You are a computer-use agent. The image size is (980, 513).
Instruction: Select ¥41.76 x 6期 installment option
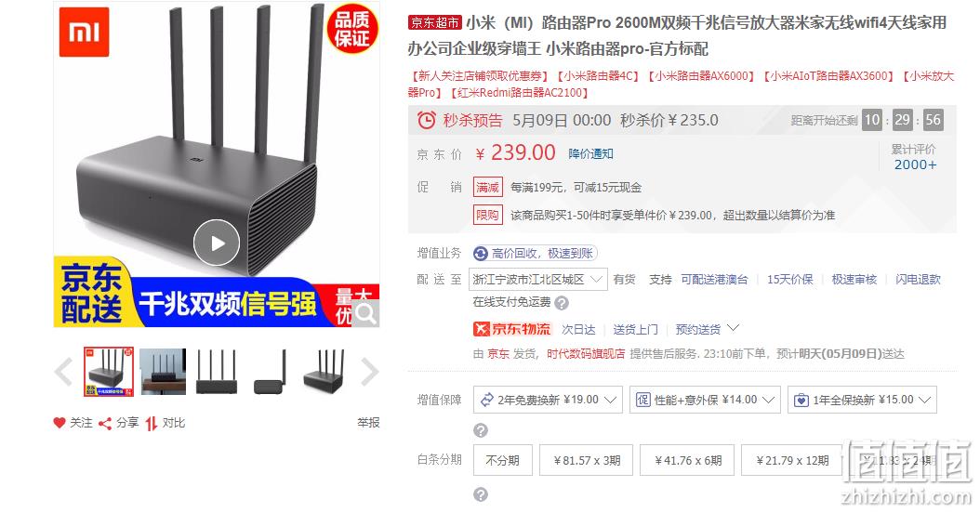click(687, 461)
